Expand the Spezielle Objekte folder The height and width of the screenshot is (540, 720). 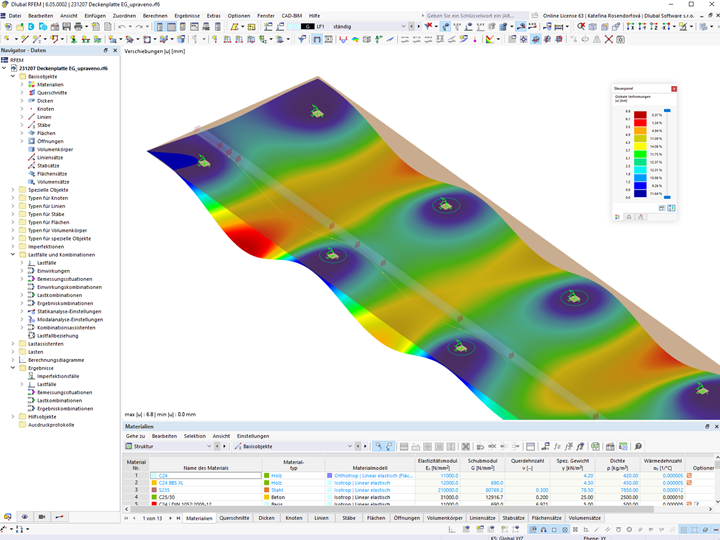13,190
